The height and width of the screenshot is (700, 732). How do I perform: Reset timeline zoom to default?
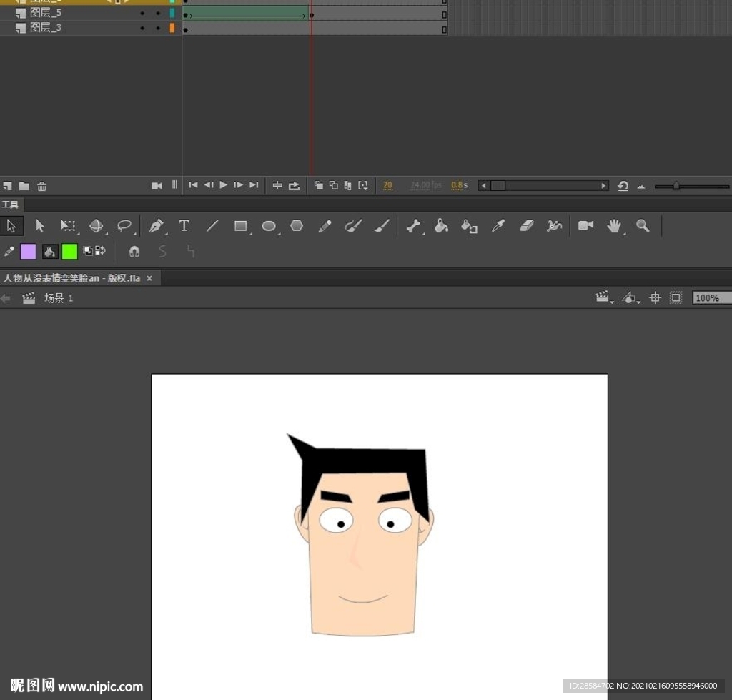[x=623, y=186]
